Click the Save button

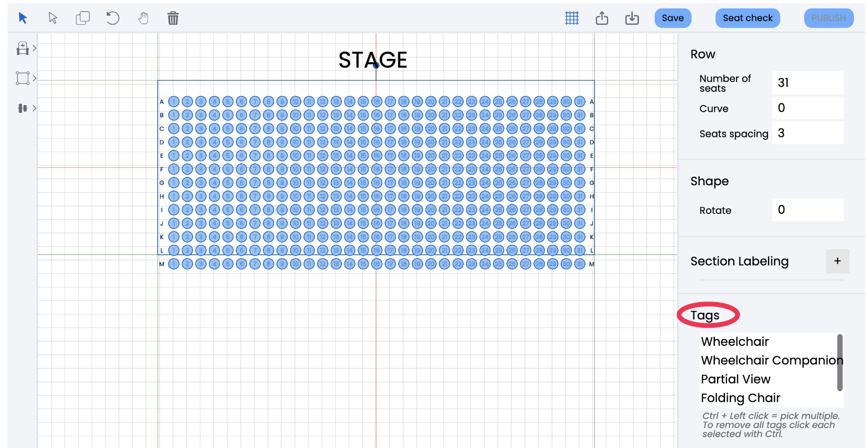click(673, 17)
